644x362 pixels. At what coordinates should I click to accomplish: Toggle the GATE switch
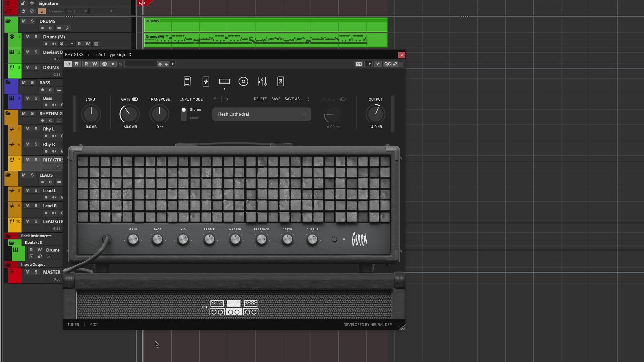click(x=135, y=99)
